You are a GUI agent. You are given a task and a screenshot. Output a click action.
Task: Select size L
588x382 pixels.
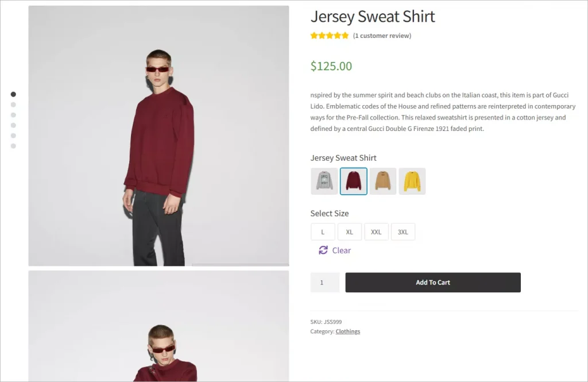323,231
